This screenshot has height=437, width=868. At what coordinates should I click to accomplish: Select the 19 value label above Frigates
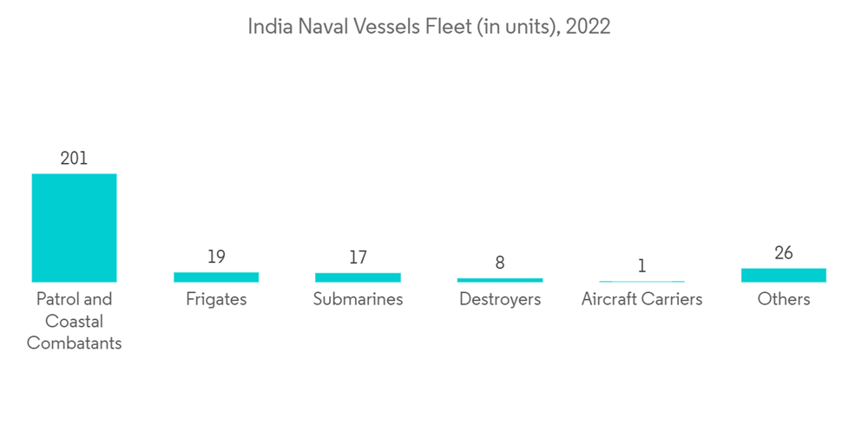216,257
